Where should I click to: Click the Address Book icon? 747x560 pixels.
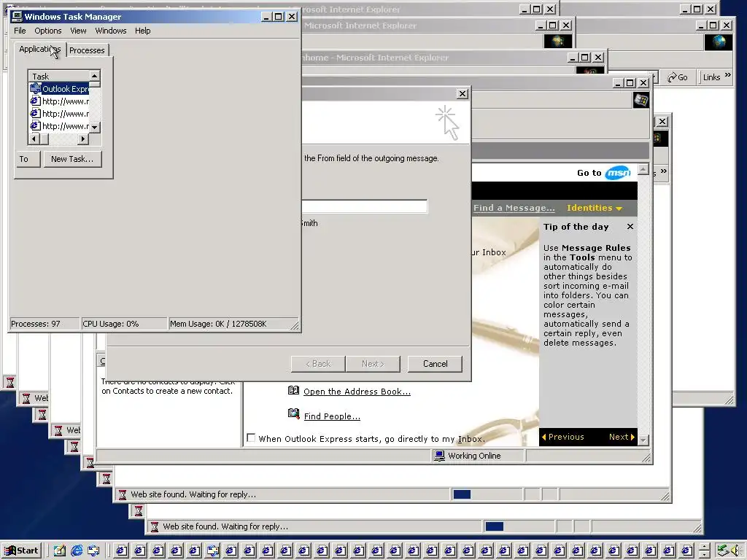point(293,391)
